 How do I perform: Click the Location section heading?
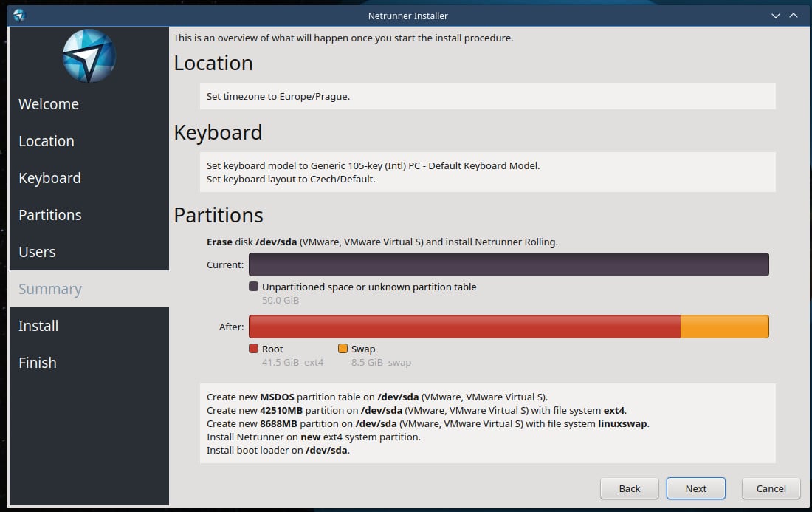[x=213, y=64]
